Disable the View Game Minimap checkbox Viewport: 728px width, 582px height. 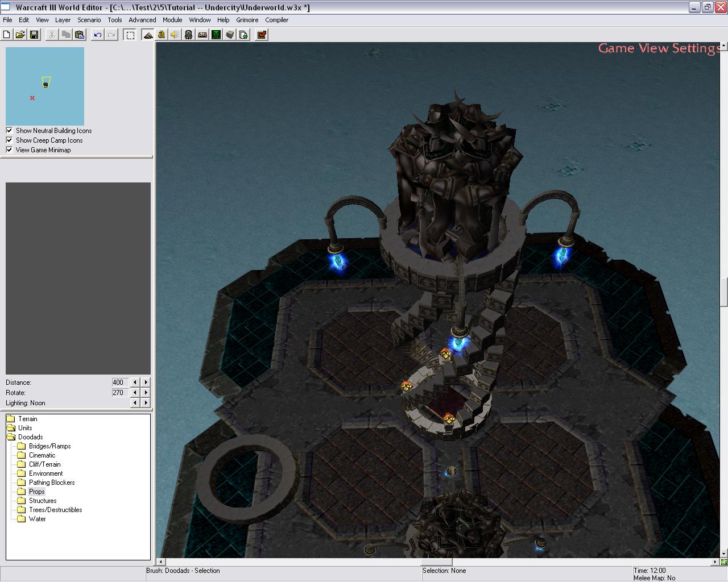pos(9,150)
